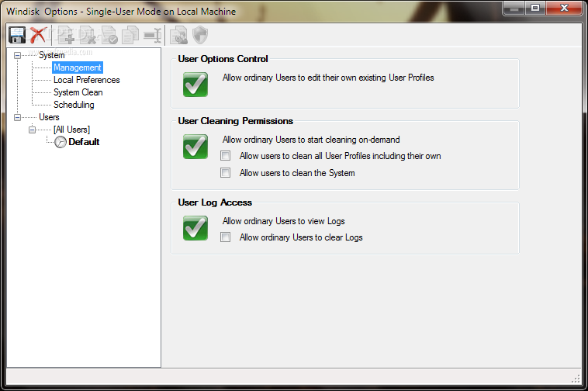Click the rename text-cursor icon

click(152, 35)
